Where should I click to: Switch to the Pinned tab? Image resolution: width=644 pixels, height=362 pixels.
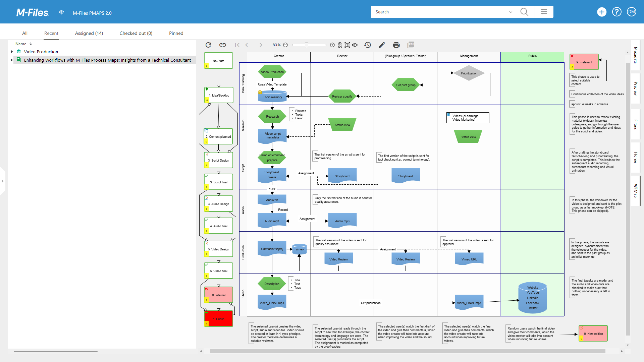[176, 33]
